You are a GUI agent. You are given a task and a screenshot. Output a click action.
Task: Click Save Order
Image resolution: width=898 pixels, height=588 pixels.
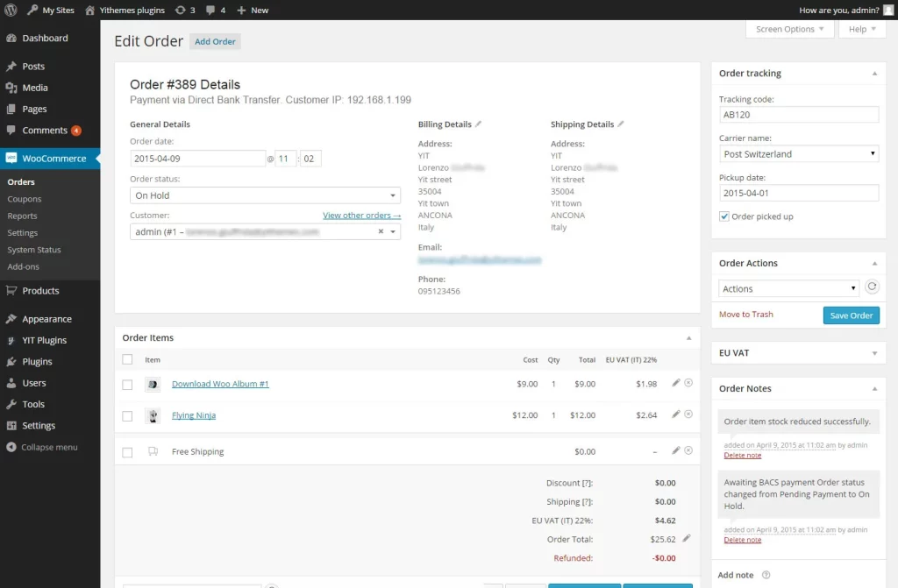(x=851, y=315)
